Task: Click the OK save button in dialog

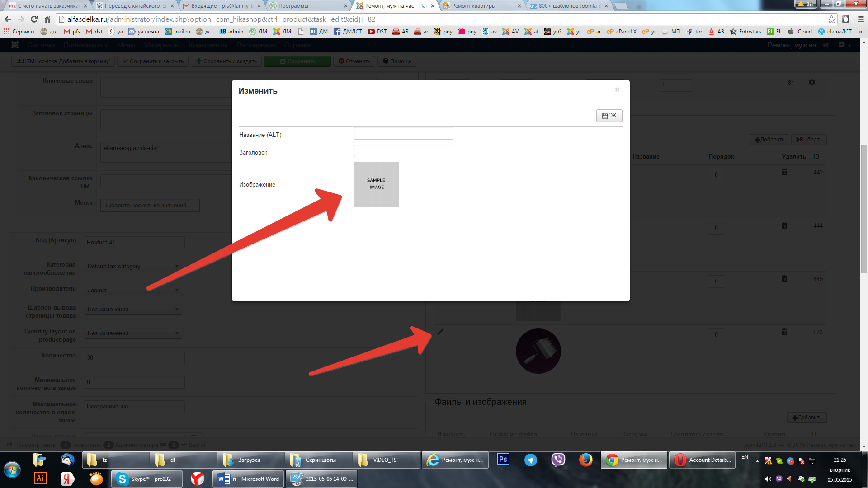Action: point(609,116)
